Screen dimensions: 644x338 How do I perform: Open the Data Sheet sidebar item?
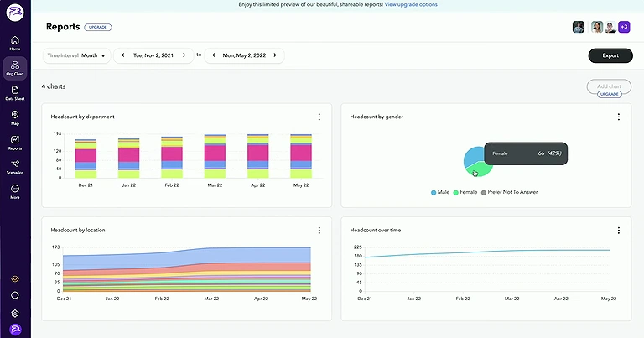point(15,93)
